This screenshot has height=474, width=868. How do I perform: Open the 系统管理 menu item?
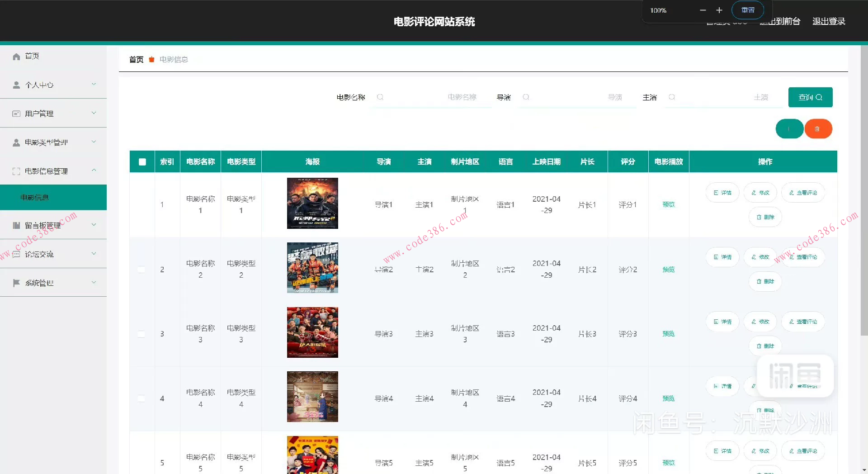[53, 283]
